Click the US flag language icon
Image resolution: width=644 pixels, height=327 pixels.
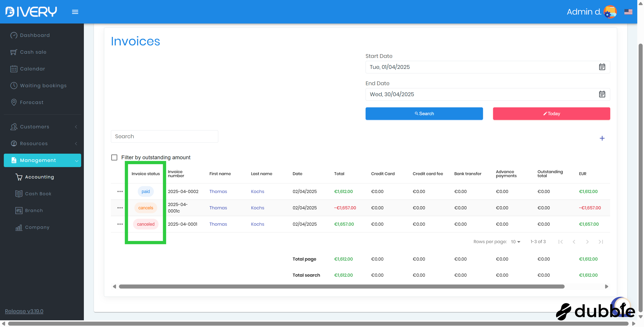coord(628,12)
